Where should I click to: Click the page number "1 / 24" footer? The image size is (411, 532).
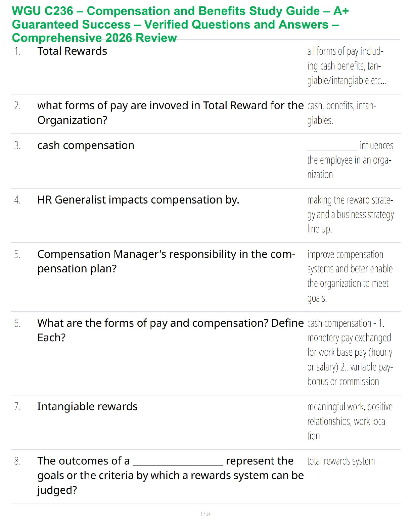[x=205, y=514]
